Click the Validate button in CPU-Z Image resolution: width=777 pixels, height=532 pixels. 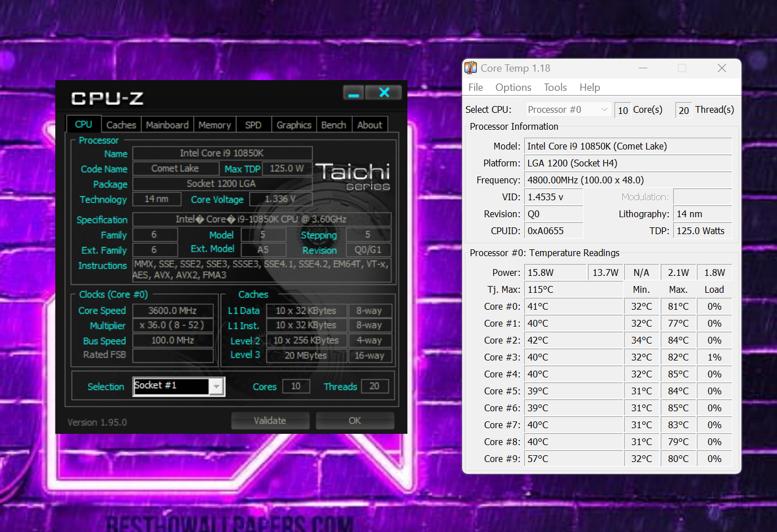[270, 420]
